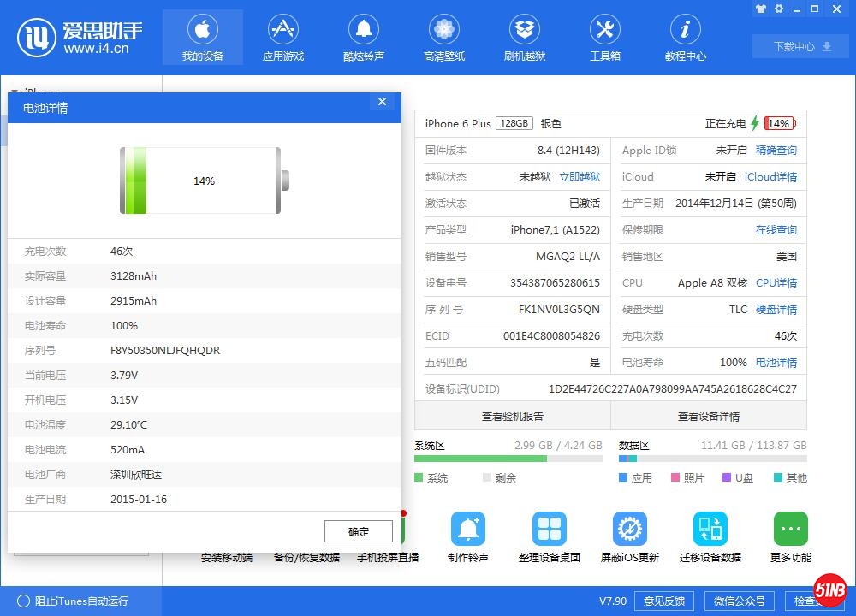This screenshot has width=856, height=616.
Task: Open the settings gear in the title bar
Action: pyautogui.click(x=778, y=9)
